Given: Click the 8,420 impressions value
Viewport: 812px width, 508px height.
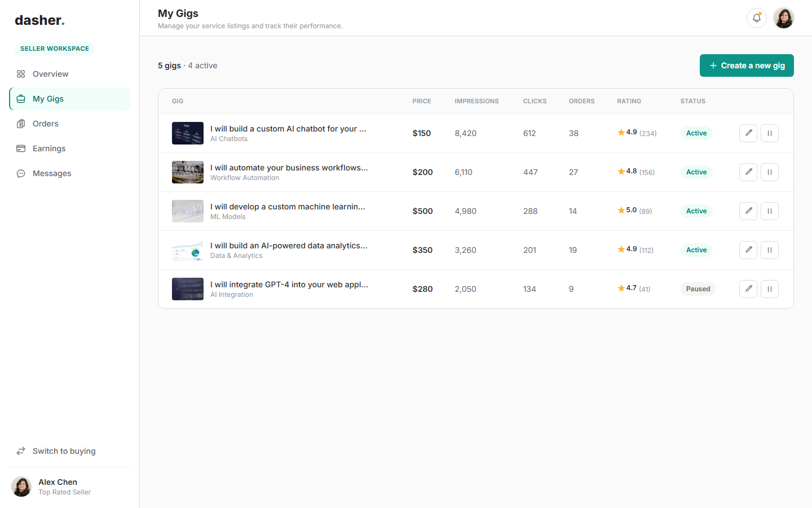Looking at the screenshot, I should pyautogui.click(x=466, y=133).
